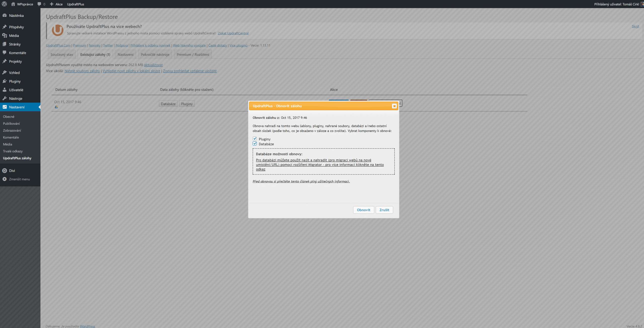Open Média library icon in sidebar
This screenshot has width=644, height=328.
coord(5,35)
